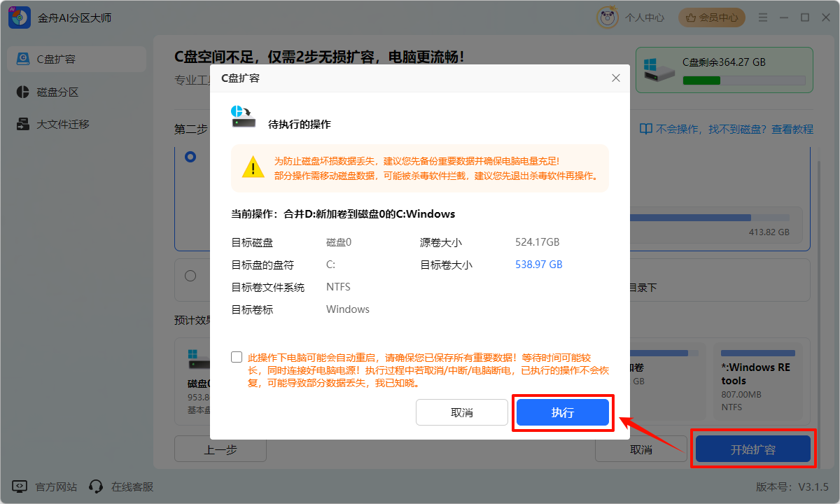This screenshot has height=504, width=840.
Task: Cancel the dialog with 取消 button
Action: tap(462, 412)
